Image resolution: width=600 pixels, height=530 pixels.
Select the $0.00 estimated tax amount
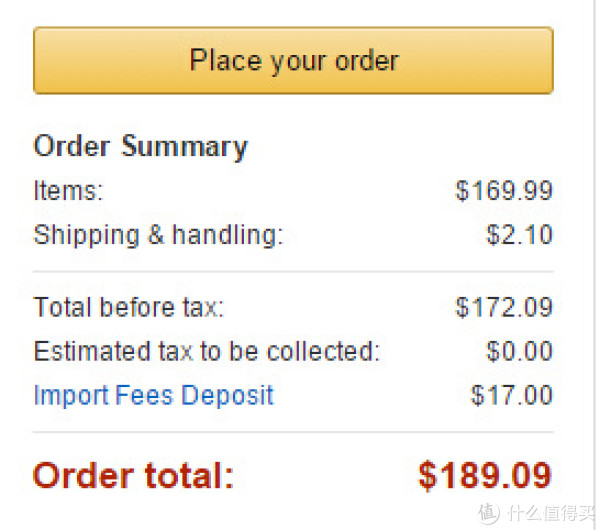tap(519, 351)
